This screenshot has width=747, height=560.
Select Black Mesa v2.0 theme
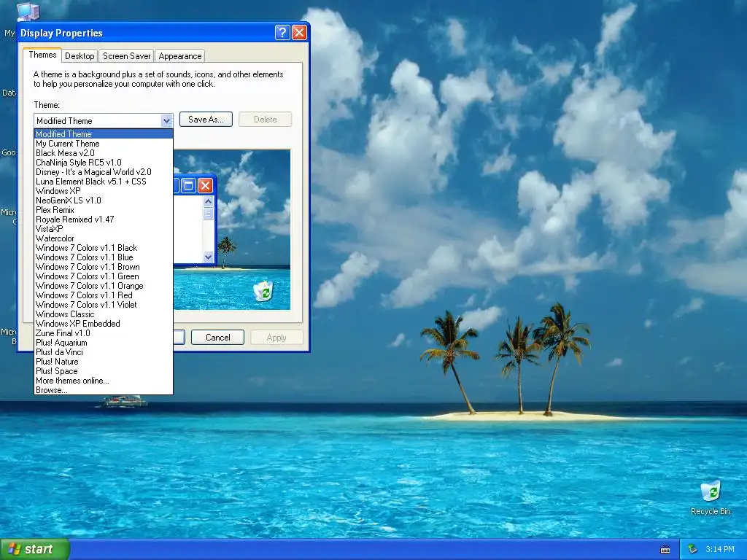(x=104, y=153)
